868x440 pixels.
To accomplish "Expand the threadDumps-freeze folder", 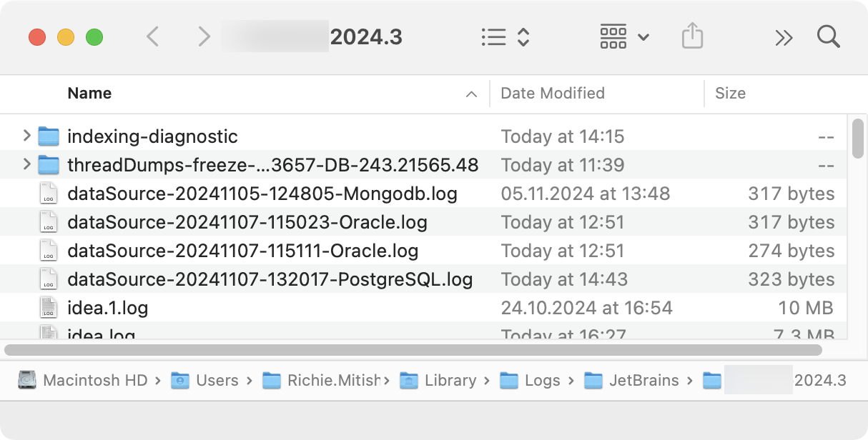I will click(26, 164).
